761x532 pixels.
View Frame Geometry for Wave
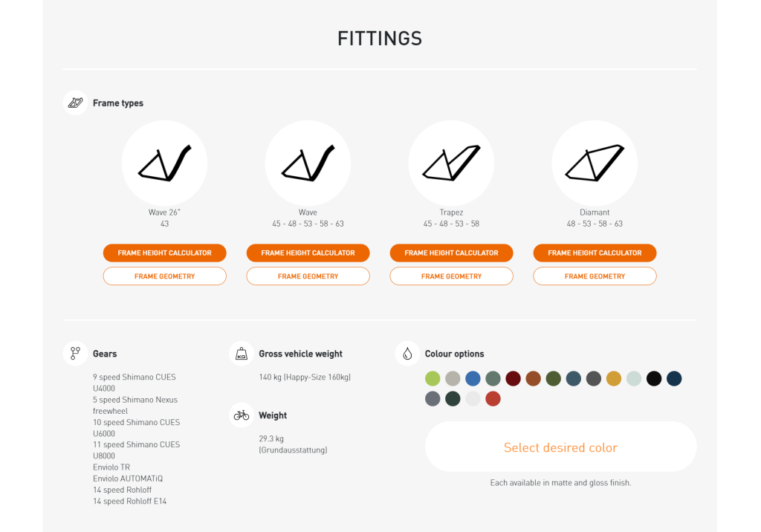[x=308, y=276]
